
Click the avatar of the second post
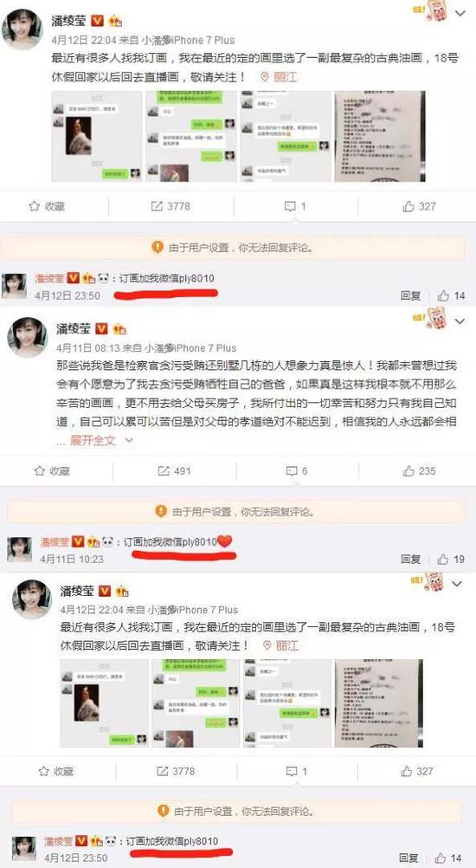[x=27, y=337]
